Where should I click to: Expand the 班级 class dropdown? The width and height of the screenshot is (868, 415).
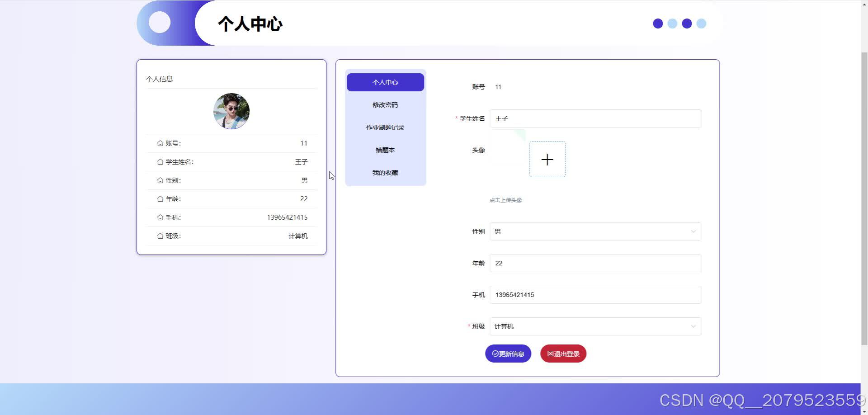[x=594, y=326]
